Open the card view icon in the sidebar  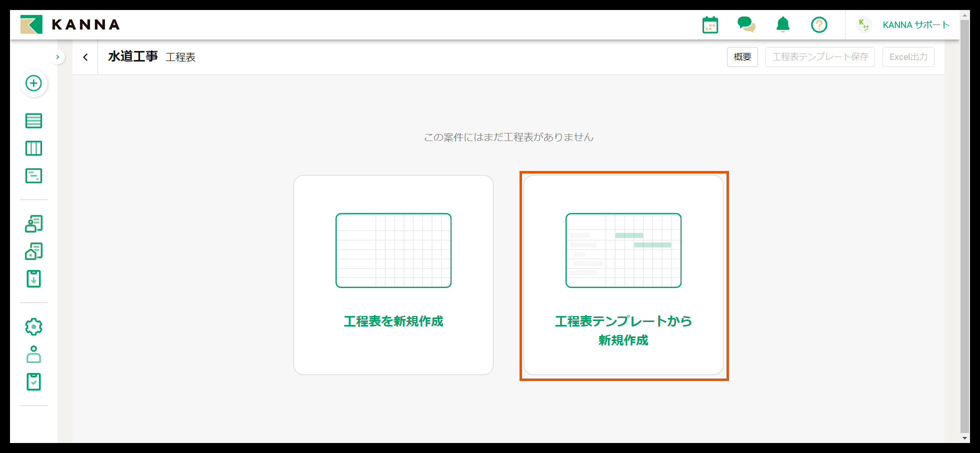point(33,175)
